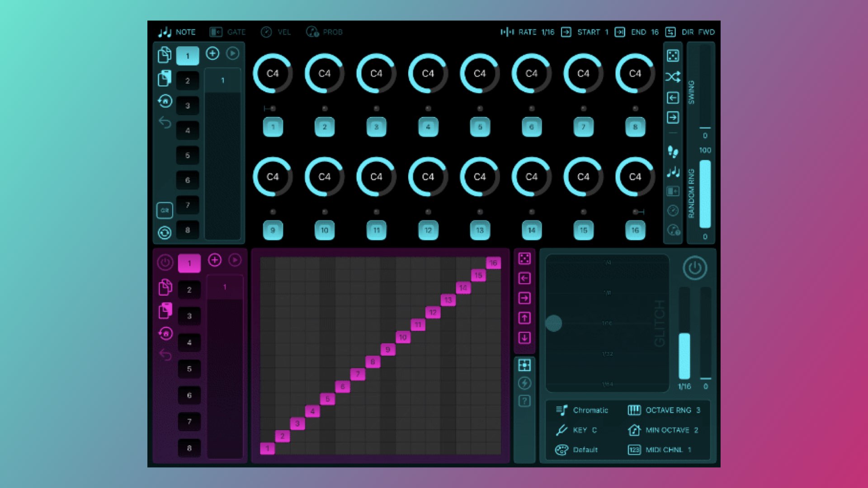Select pattern slot 3 in the cyan list
The image size is (868, 488).
coord(188,106)
